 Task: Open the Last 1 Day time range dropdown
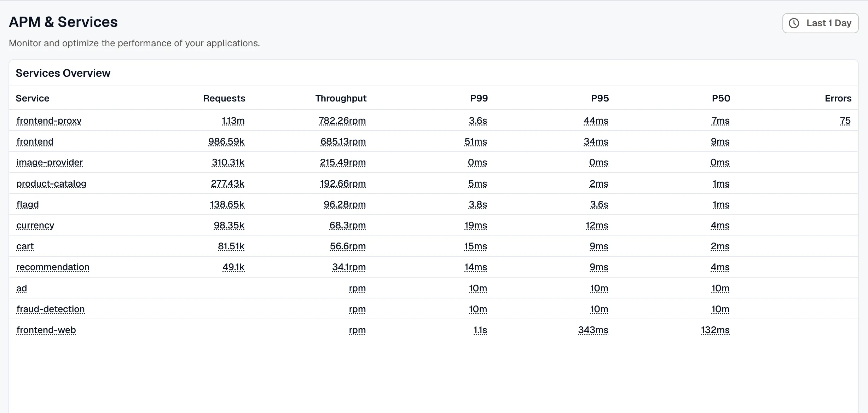click(x=820, y=23)
